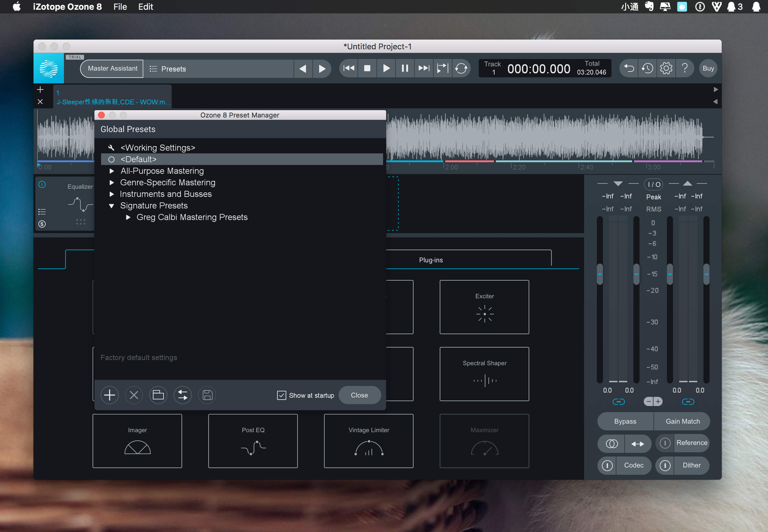768x532 pixels.
Task: Open the Master Assistant
Action: pyautogui.click(x=112, y=68)
